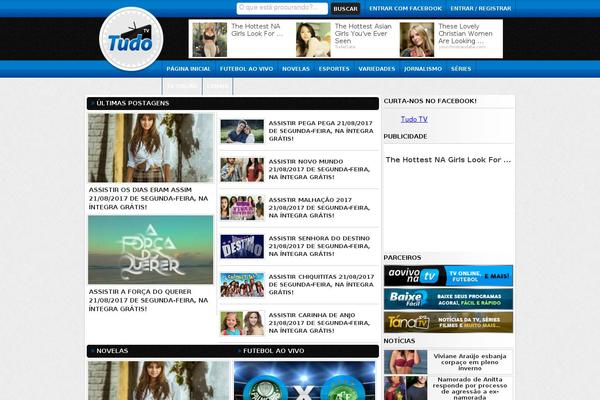The width and height of the screenshot is (600, 400).
Task: Open 'Assistir Senhora do Destino' link
Action: pos(319,246)
